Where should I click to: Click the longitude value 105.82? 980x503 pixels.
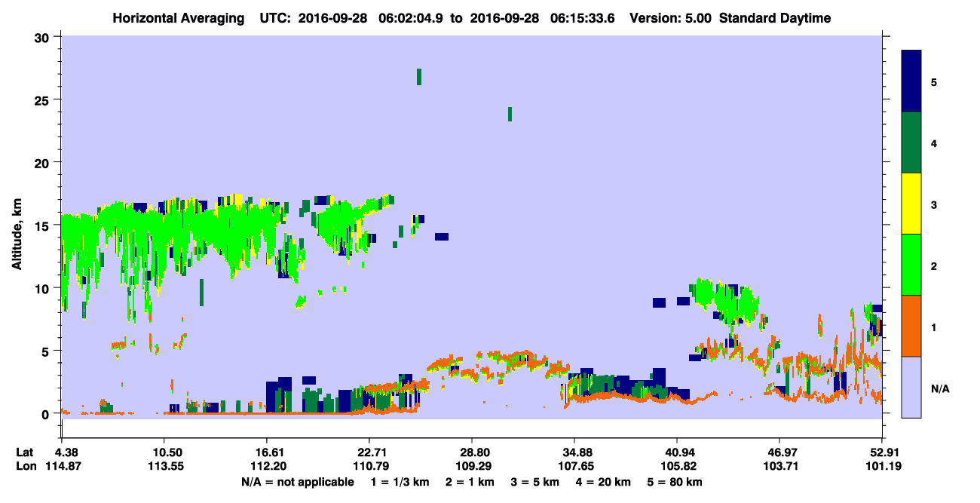(x=677, y=466)
